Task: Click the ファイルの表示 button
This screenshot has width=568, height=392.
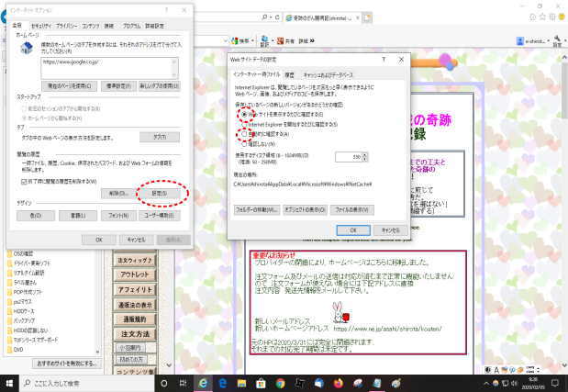Action: (x=351, y=209)
